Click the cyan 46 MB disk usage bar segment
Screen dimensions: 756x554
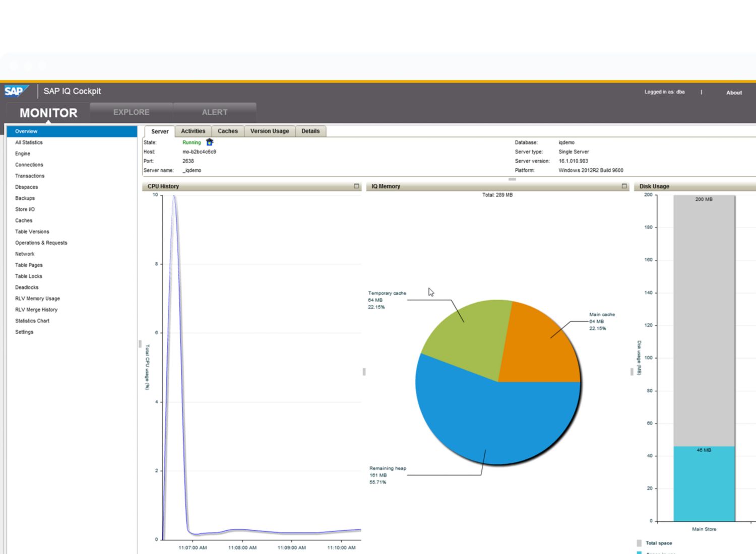(x=704, y=483)
